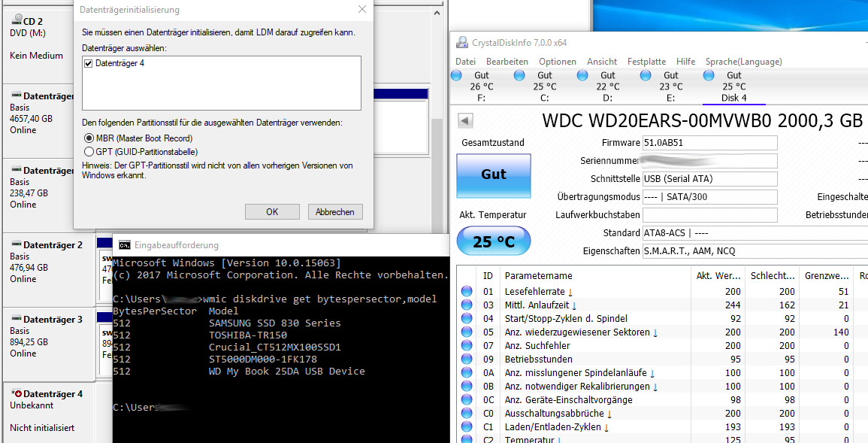Click the Schlecht... column header

tap(773, 276)
